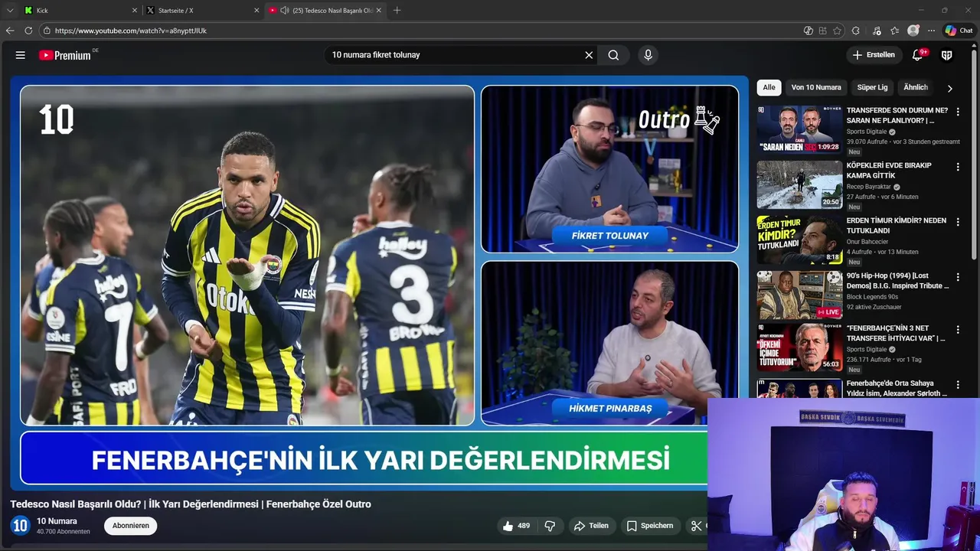980x551 pixels.
Task: Open the clip scissors option
Action: pyautogui.click(x=697, y=526)
